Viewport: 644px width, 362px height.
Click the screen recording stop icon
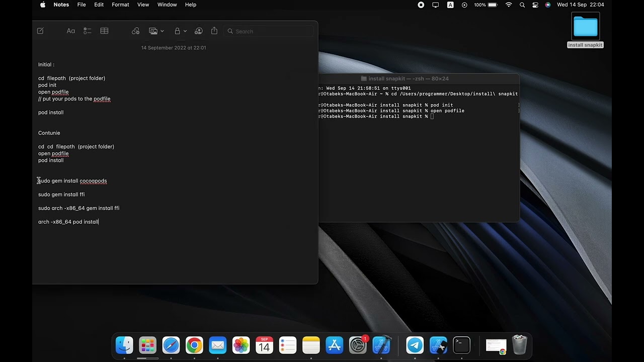click(421, 5)
